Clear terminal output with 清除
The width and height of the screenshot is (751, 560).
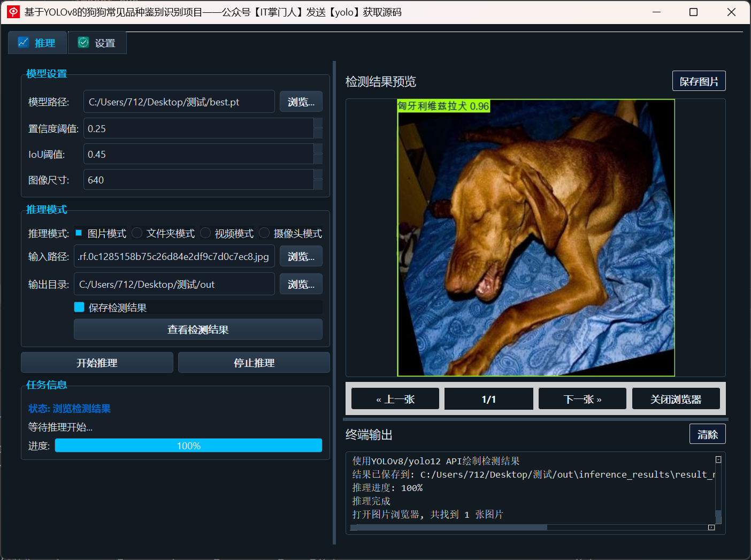point(707,434)
